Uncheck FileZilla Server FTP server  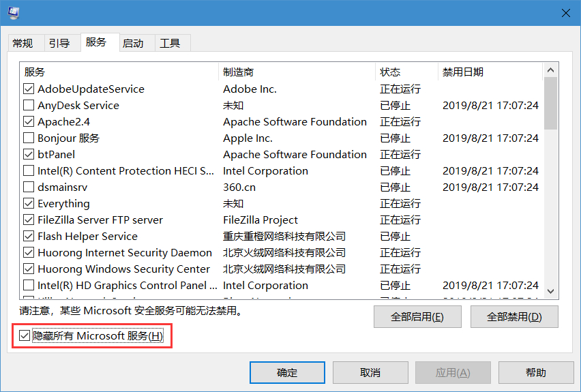click(29, 220)
